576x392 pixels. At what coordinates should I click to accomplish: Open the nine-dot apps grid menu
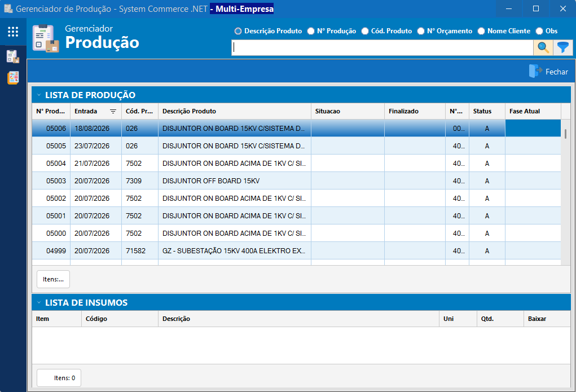click(x=13, y=32)
